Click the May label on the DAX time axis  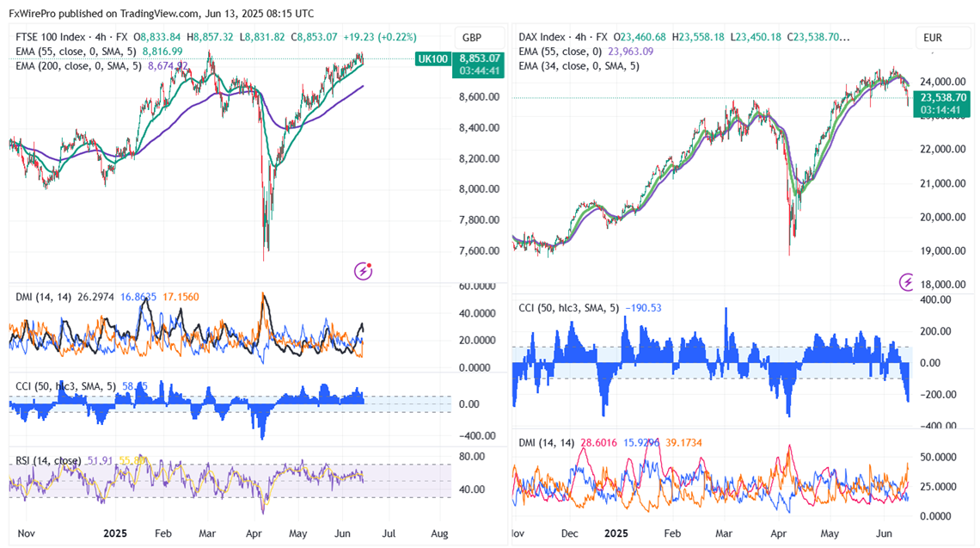pyautogui.click(x=830, y=533)
